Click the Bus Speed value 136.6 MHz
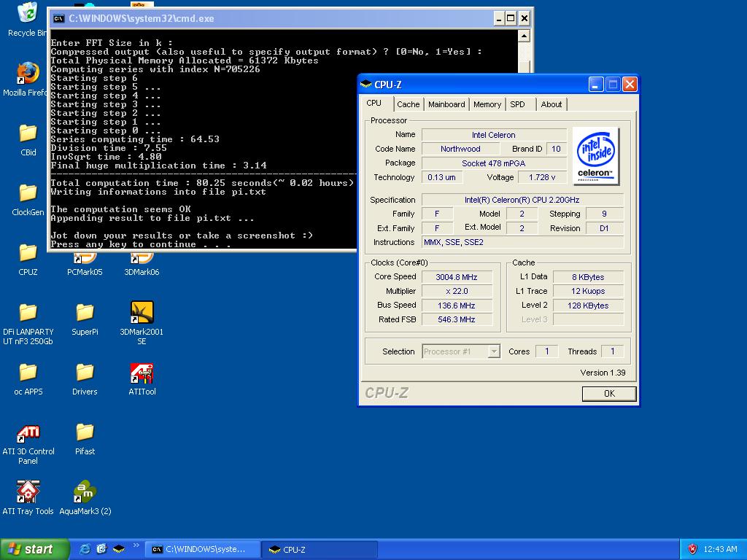This screenshot has height=560, width=747. tap(457, 306)
